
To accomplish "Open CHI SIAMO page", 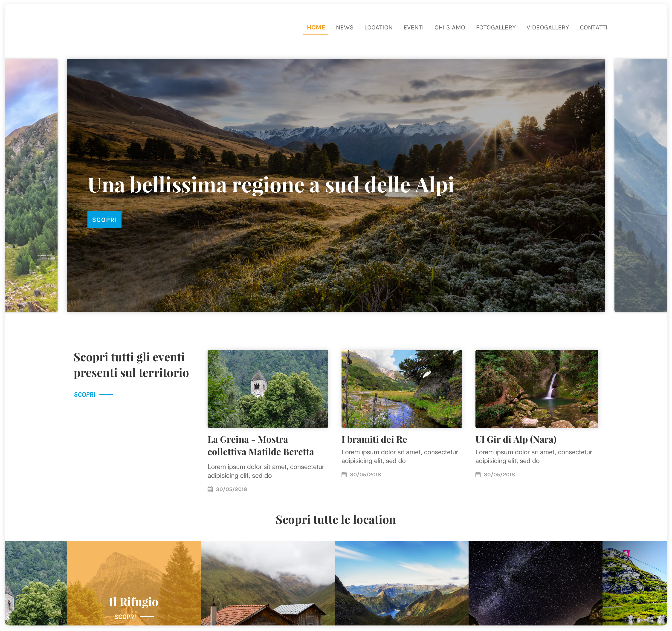I will tap(450, 27).
